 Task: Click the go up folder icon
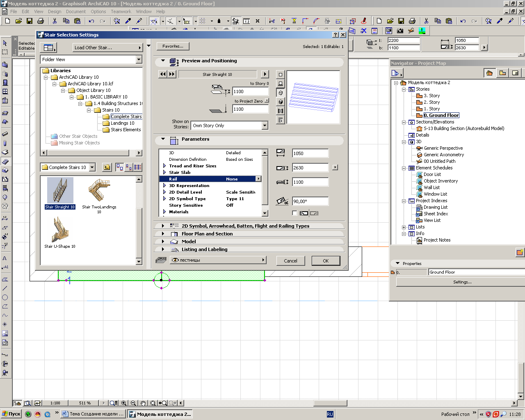(107, 167)
